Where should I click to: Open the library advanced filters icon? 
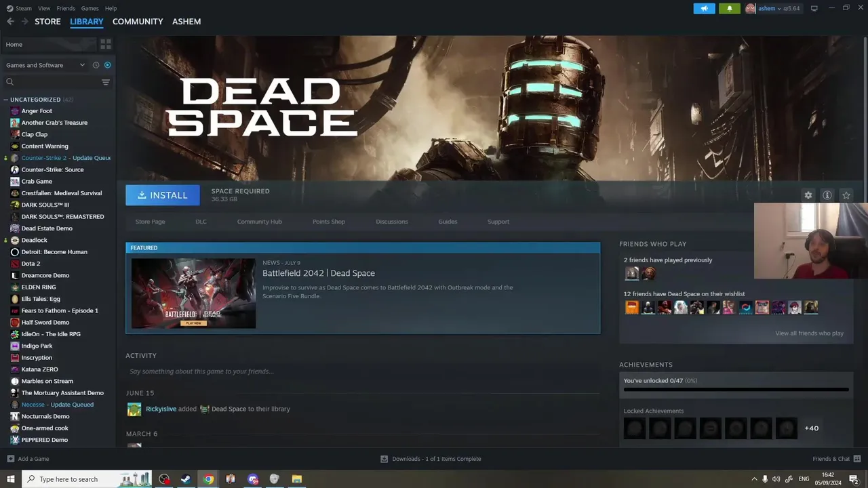tap(106, 82)
